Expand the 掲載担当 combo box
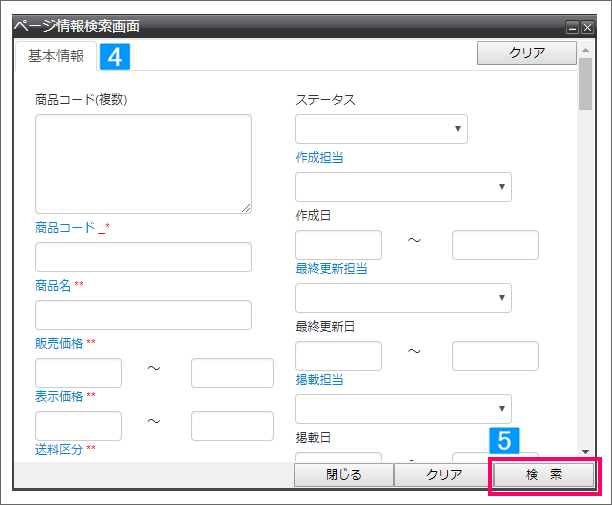The width and height of the screenshot is (612, 505). (403, 409)
